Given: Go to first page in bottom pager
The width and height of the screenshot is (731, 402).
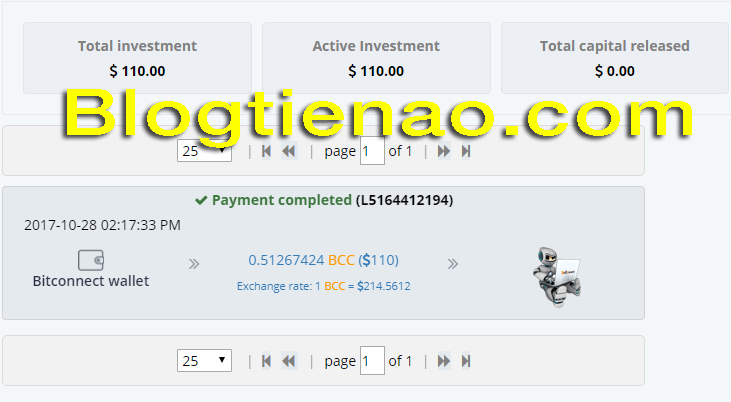Looking at the screenshot, I should click(266, 361).
